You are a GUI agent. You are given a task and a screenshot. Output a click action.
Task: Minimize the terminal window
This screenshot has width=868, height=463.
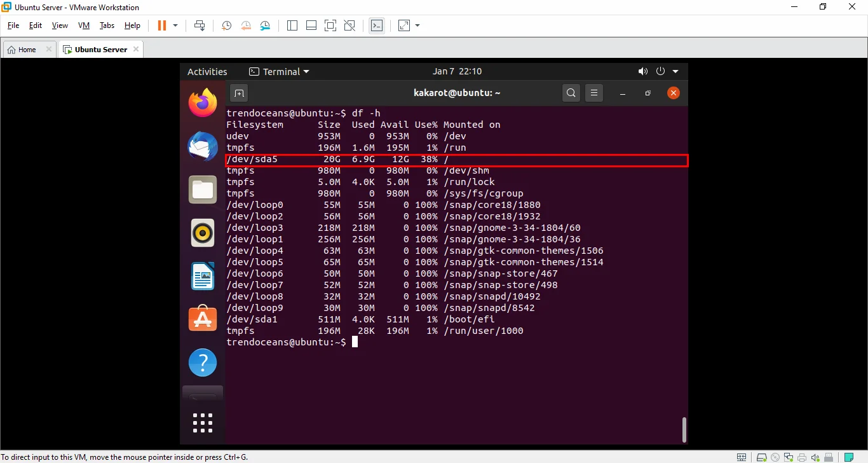pos(623,93)
